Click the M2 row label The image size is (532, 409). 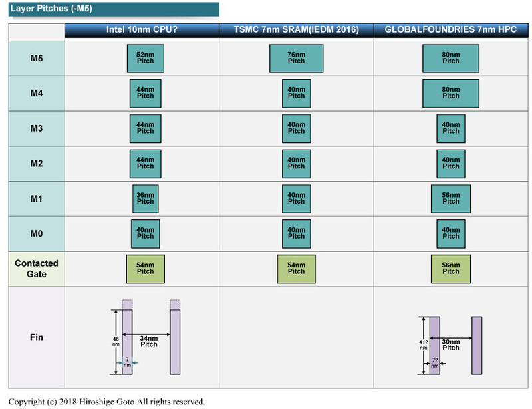pos(37,163)
